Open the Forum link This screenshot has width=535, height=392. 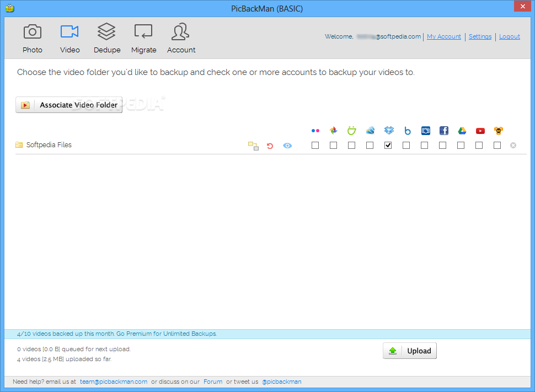[213, 382]
